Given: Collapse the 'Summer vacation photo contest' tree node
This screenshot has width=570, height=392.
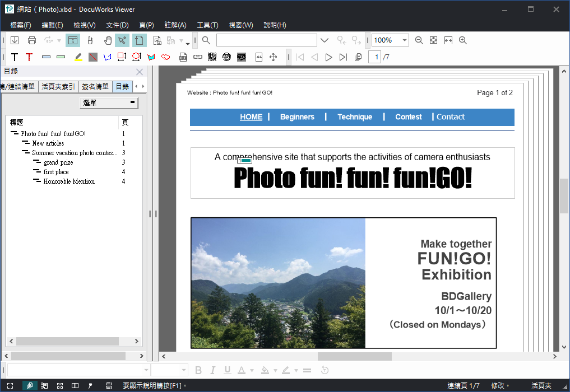Looking at the screenshot, I should click(x=25, y=153).
